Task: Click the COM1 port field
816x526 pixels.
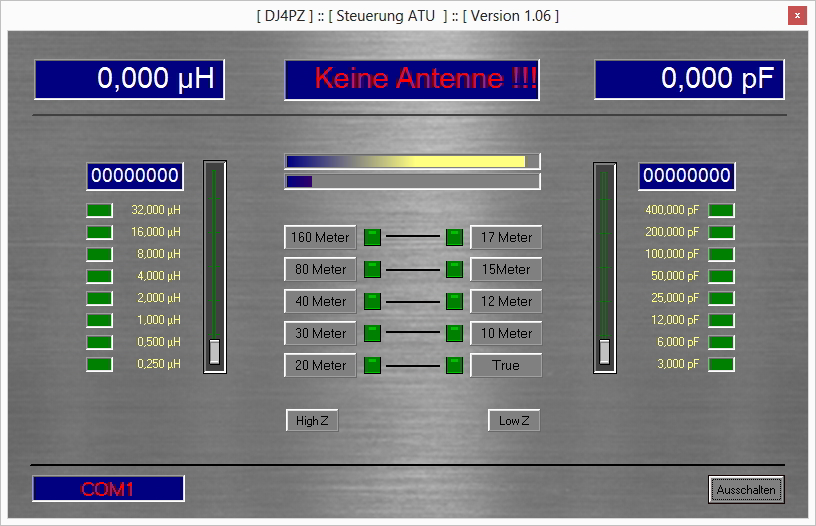Action: [108, 489]
